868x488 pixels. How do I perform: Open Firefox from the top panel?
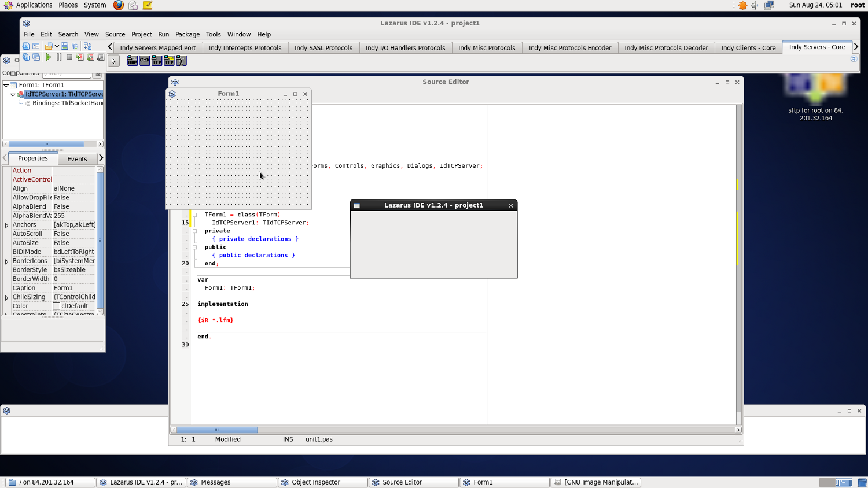[118, 5]
